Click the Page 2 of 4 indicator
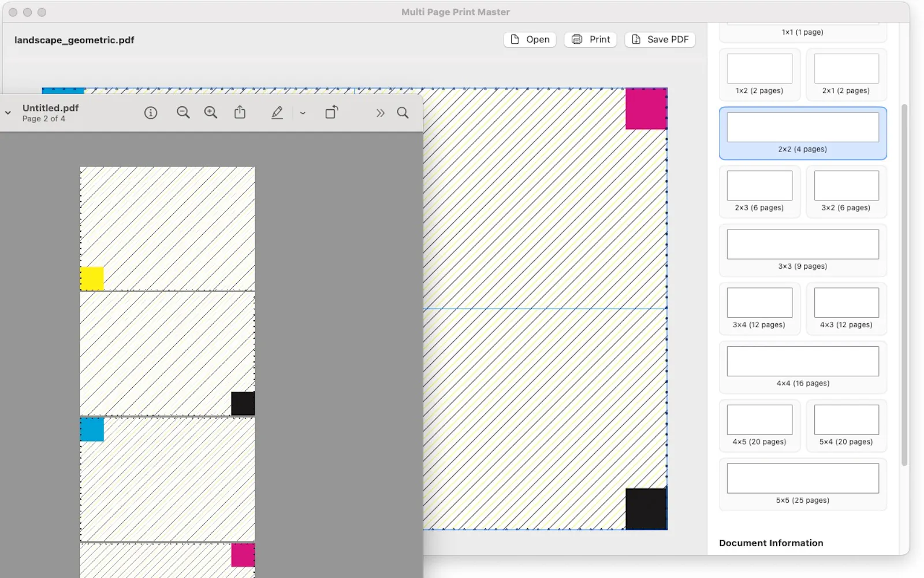Image resolution: width=924 pixels, height=578 pixels. click(x=44, y=118)
